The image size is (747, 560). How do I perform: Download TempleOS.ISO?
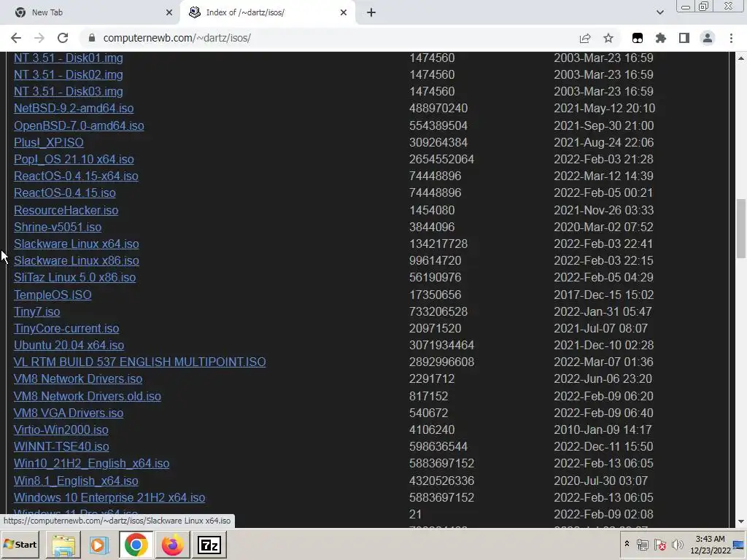pyautogui.click(x=53, y=295)
